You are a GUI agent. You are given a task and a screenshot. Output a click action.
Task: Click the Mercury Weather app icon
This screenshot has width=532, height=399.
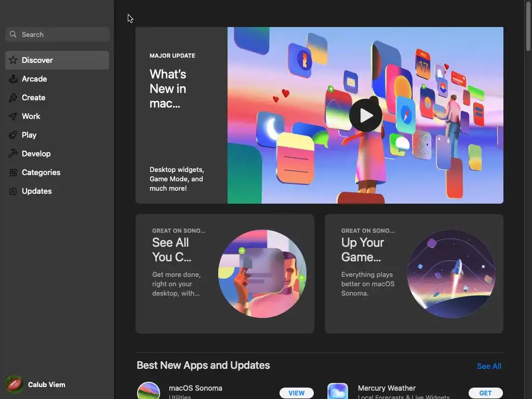(338, 391)
